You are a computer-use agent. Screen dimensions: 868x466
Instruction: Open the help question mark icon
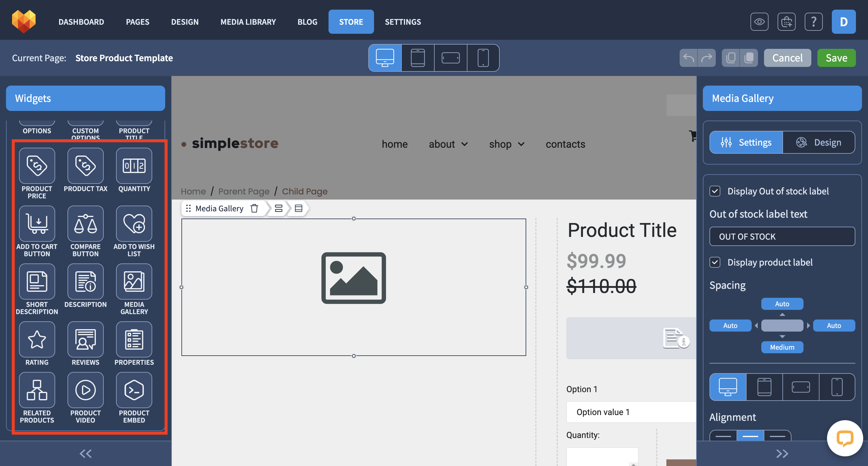pyautogui.click(x=813, y=22)
